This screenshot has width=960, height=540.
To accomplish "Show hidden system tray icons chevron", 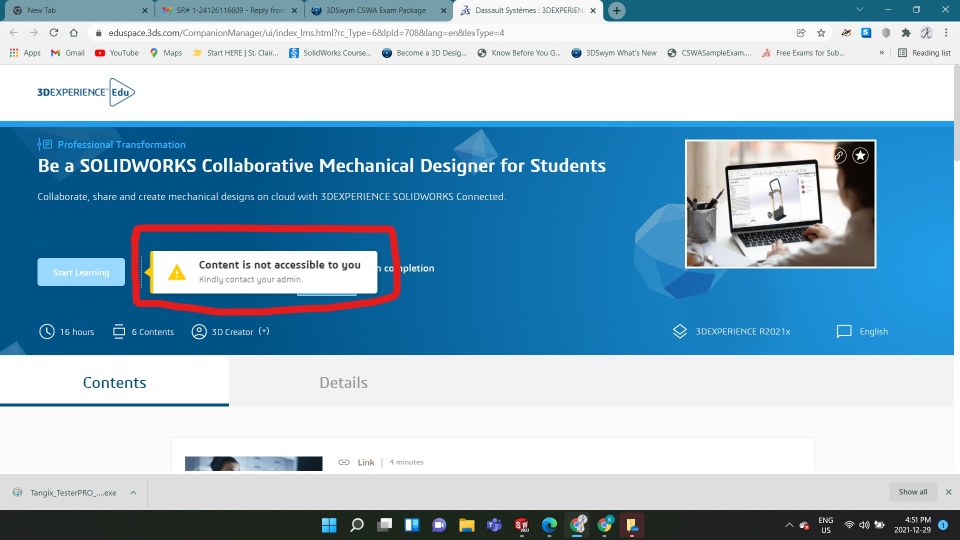I will pos(789,525).
